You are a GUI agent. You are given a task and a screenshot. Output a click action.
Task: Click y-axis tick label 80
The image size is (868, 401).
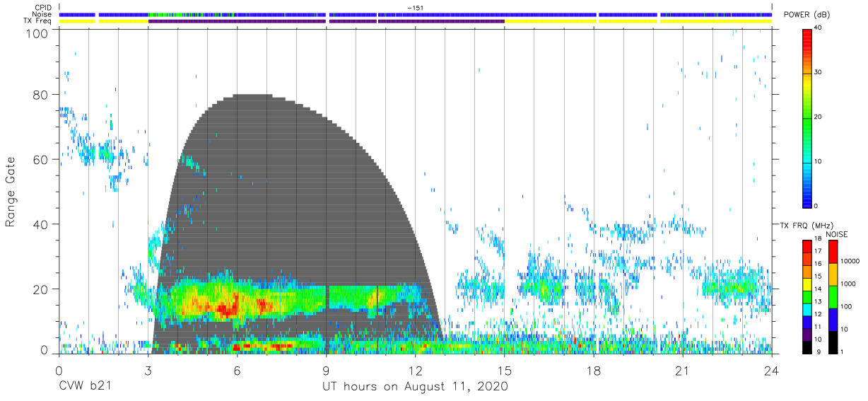tap(41, 95)
